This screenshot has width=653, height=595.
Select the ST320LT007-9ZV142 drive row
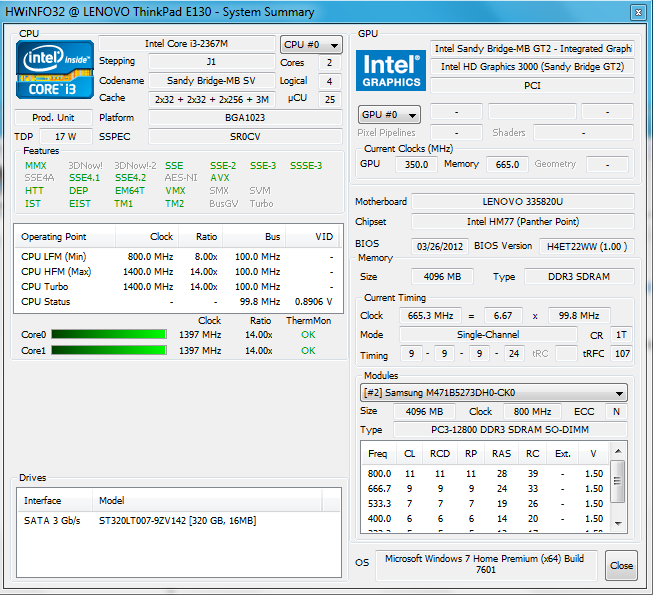pos(179,520)
